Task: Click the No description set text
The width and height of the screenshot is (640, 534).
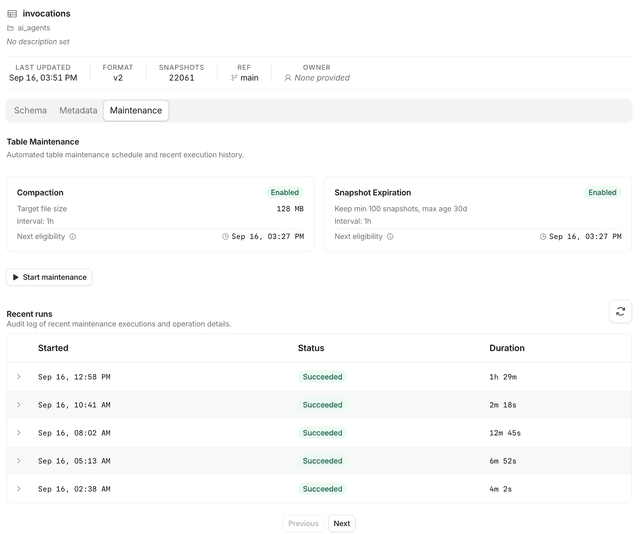Action: tap(38, 42)
